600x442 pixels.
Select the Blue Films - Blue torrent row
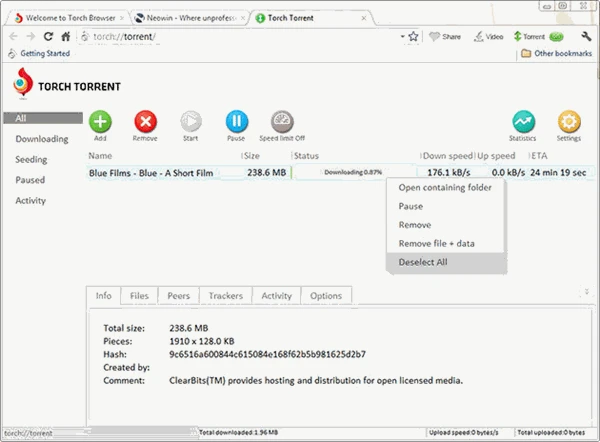341,173
